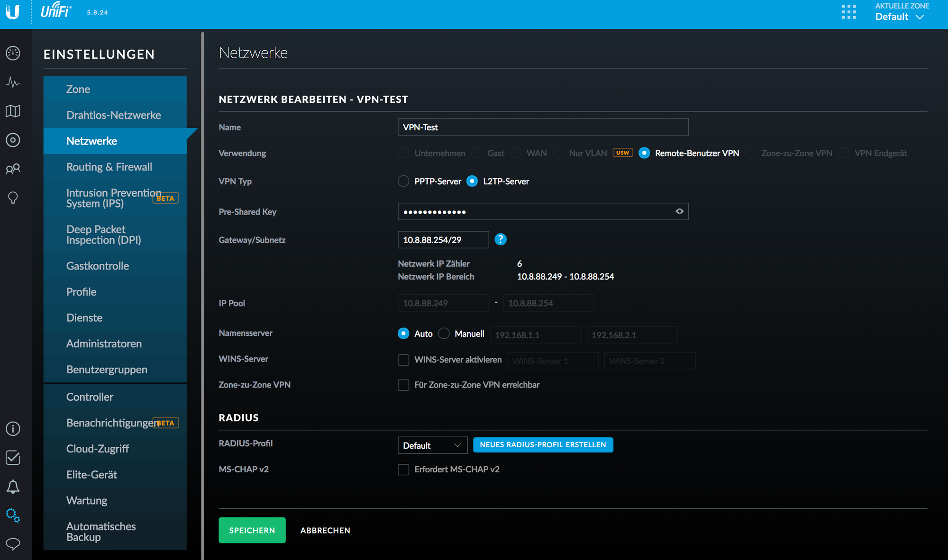Show the Pre-Shared Key via eye icon

[679, 211]
